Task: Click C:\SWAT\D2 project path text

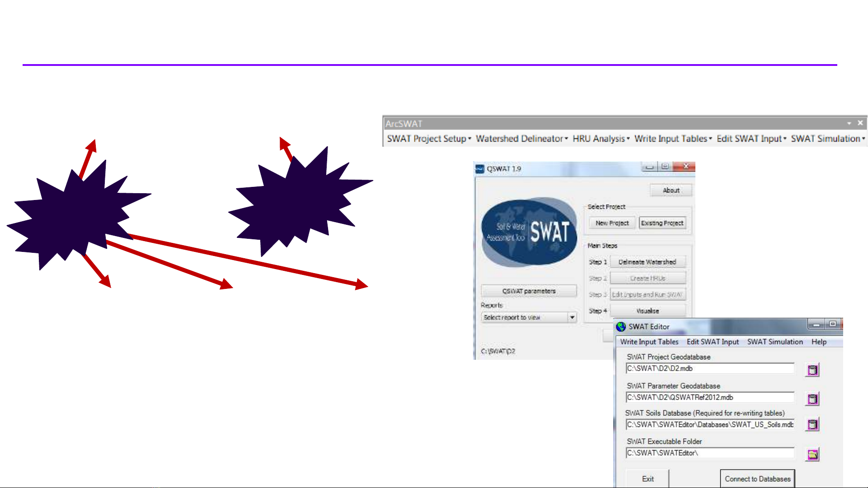Action: (x=498, y=351)
